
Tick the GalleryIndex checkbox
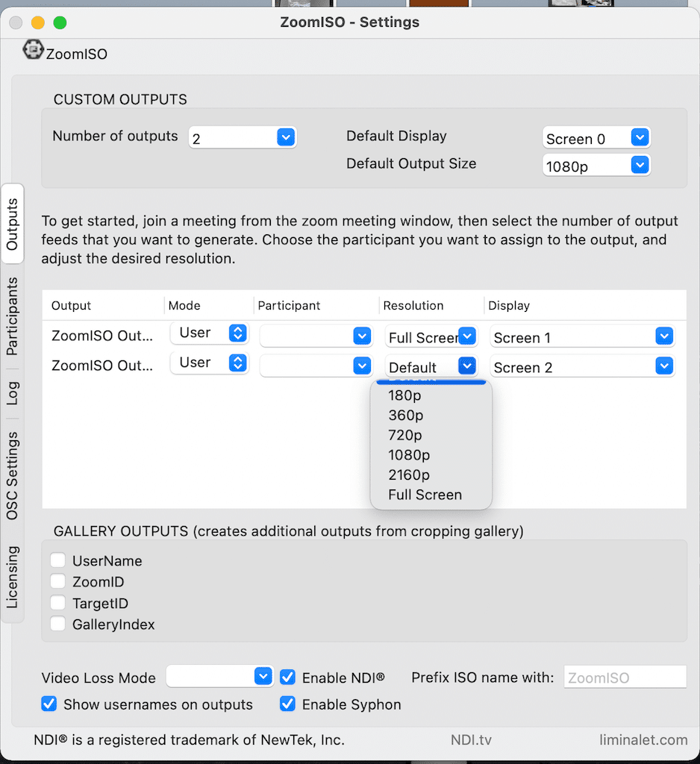click(58, 623)
